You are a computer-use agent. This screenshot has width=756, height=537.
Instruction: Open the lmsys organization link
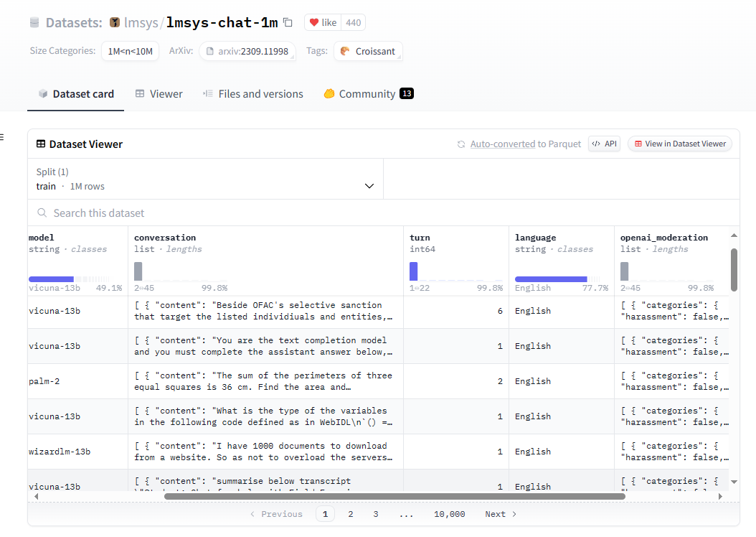141,23
